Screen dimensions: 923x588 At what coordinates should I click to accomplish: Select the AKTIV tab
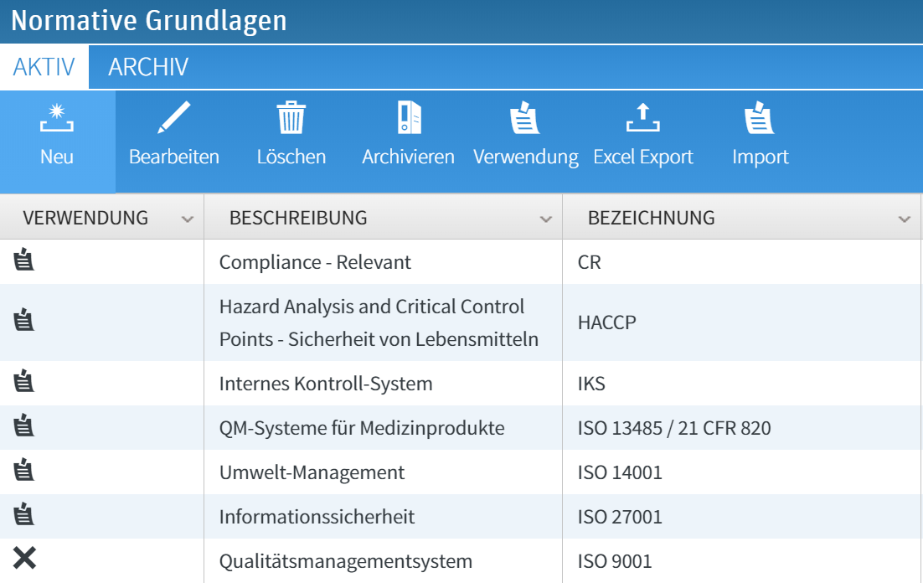pos(44,67)
